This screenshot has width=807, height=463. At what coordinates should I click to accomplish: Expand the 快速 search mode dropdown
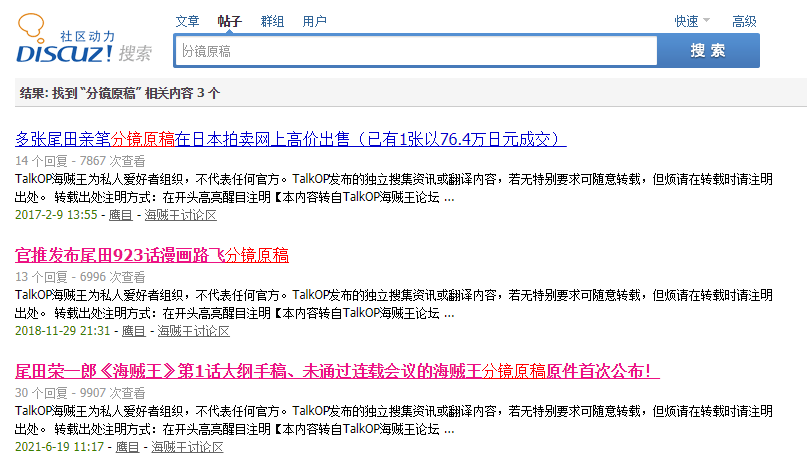pos(692,22)
